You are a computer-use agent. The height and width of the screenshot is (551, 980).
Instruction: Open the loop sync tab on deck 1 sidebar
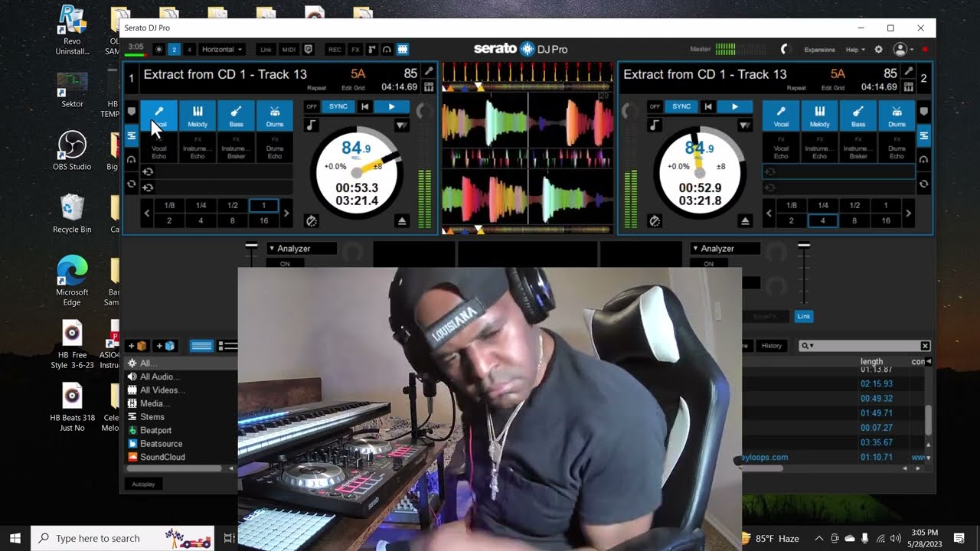coord(131,184)
